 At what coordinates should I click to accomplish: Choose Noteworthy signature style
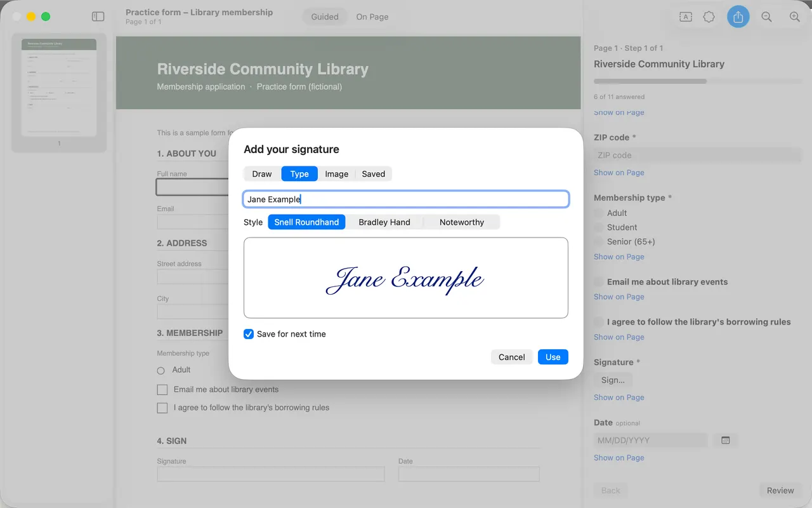click(462, 222)
